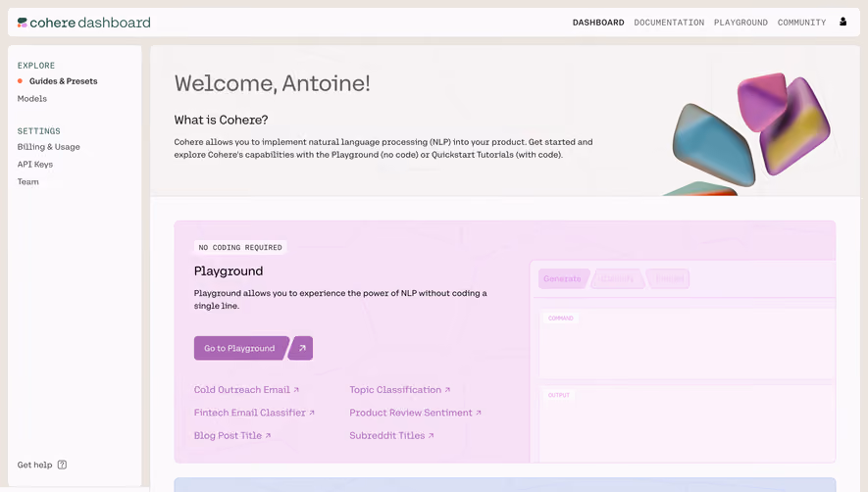Open the DOCUMENTATION nav item
Screen dimensions: 868x492
coord(669,23)
